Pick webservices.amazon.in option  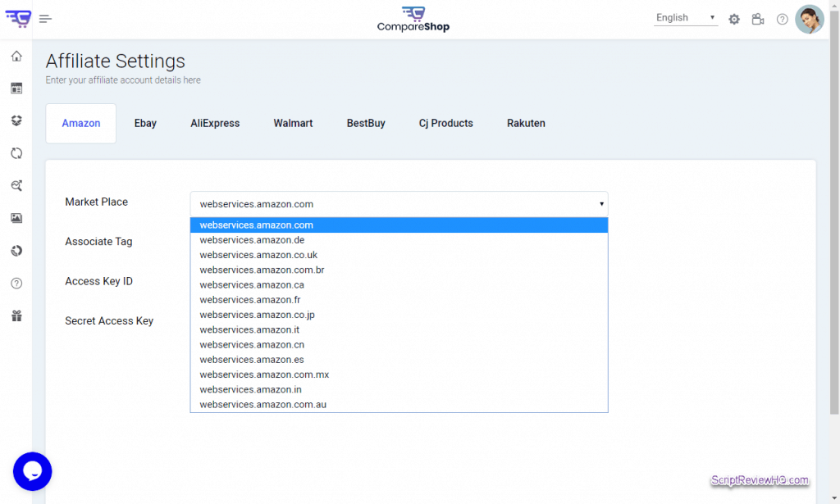pyautogui.click(x=399, y=389)
